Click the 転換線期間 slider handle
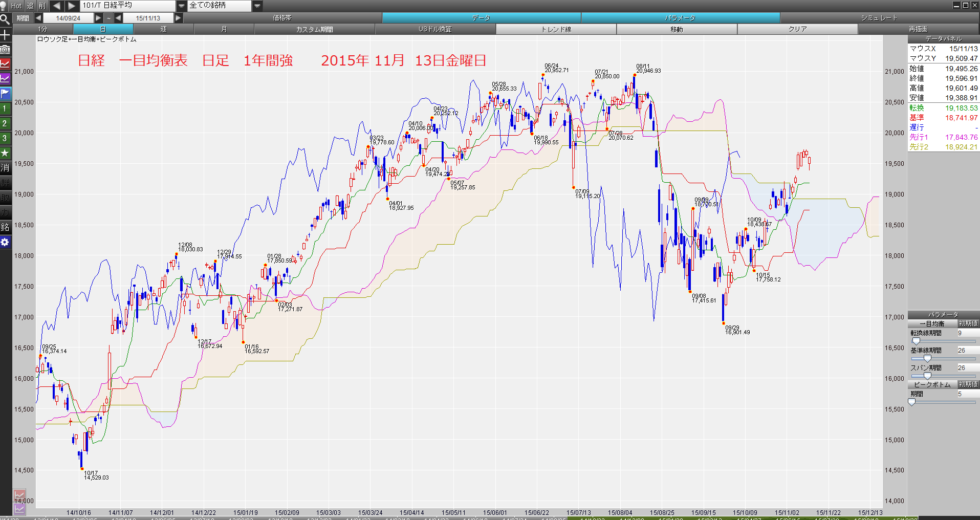980x520 pixels. pyautogui.click(x=916, y=341)
